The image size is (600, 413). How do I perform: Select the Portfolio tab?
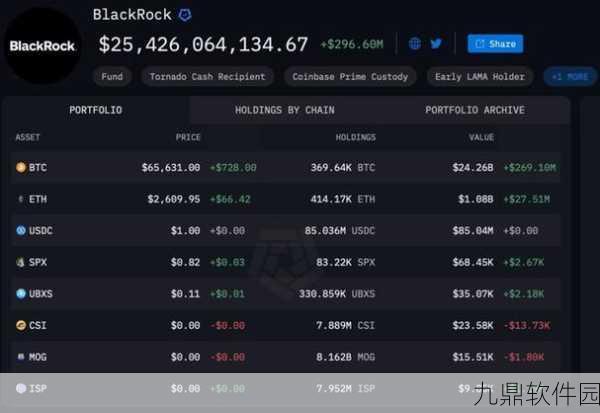point(95,110)
